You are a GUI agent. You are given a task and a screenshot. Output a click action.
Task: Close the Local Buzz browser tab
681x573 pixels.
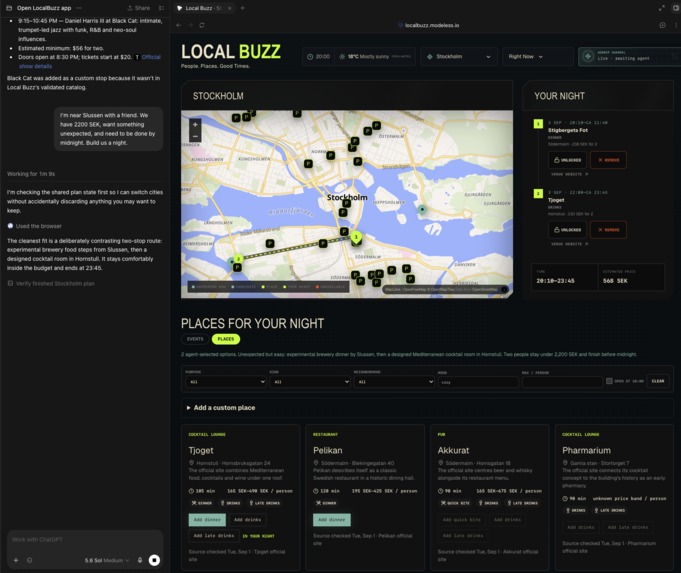coord(229,8)
